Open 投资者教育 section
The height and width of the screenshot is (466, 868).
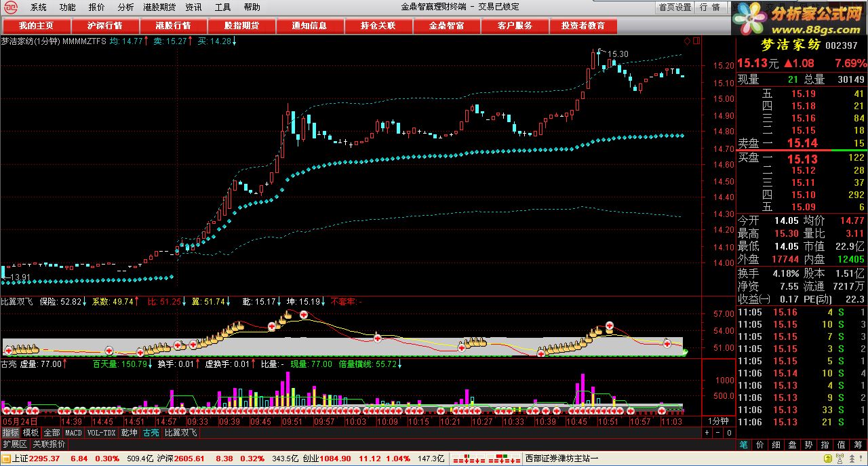point(583,26)
